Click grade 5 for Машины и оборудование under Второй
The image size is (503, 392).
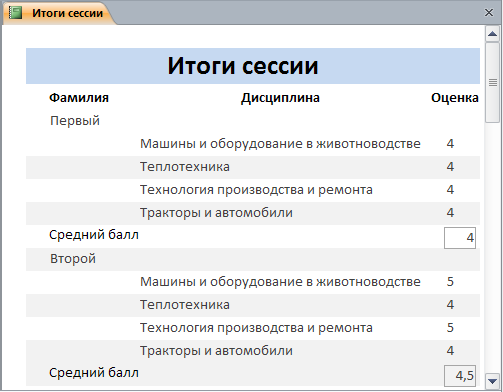[450, 282]
